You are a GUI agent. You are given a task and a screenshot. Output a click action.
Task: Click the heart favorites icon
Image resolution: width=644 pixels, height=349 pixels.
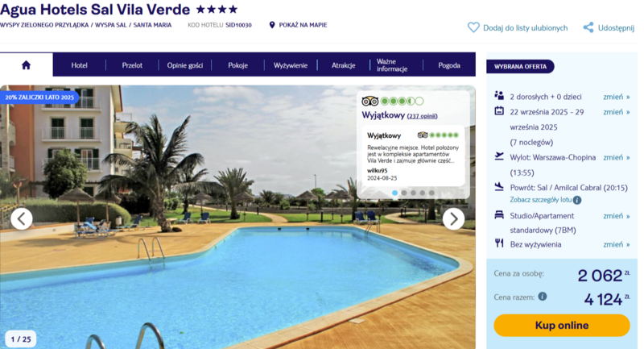[x=473, y=27]
